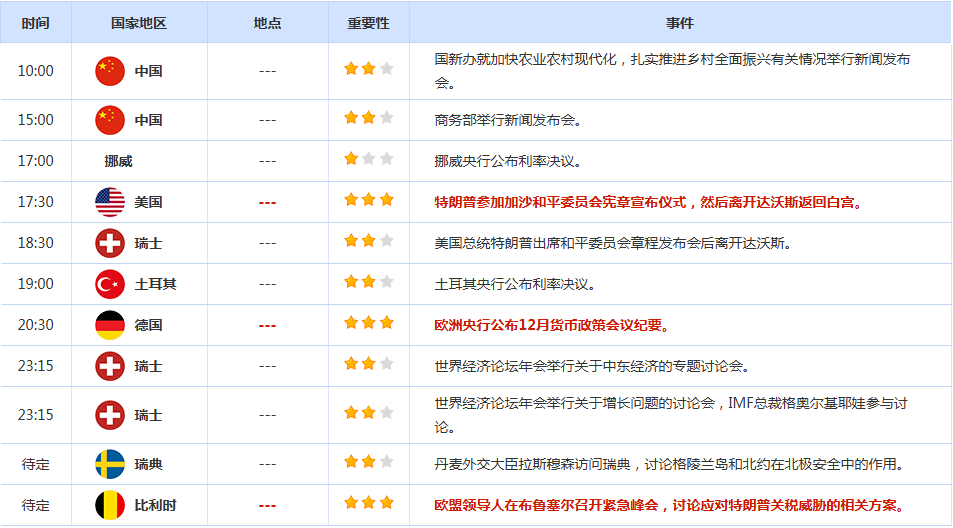This screenshot has height=528, width=953.
Task: Click the China flag in the 15:00 row
Action: tap(109, 120)
